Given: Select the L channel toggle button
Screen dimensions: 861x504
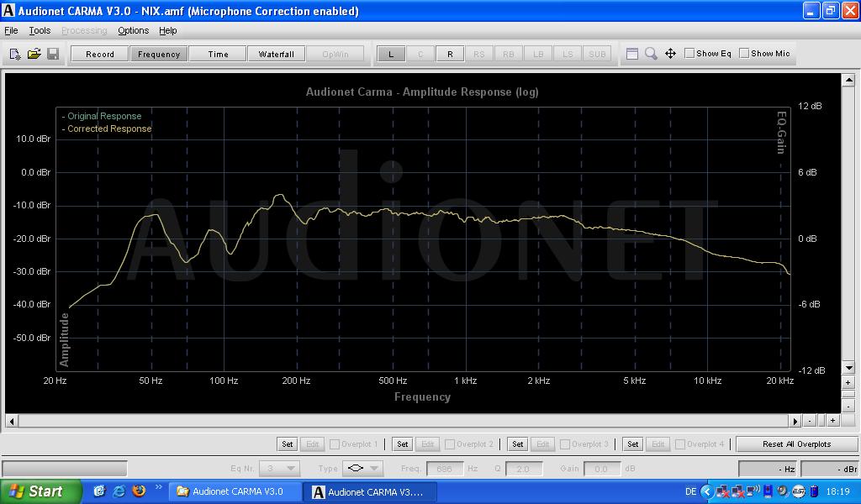Looking at the screenshot, I should click(391, 54).
